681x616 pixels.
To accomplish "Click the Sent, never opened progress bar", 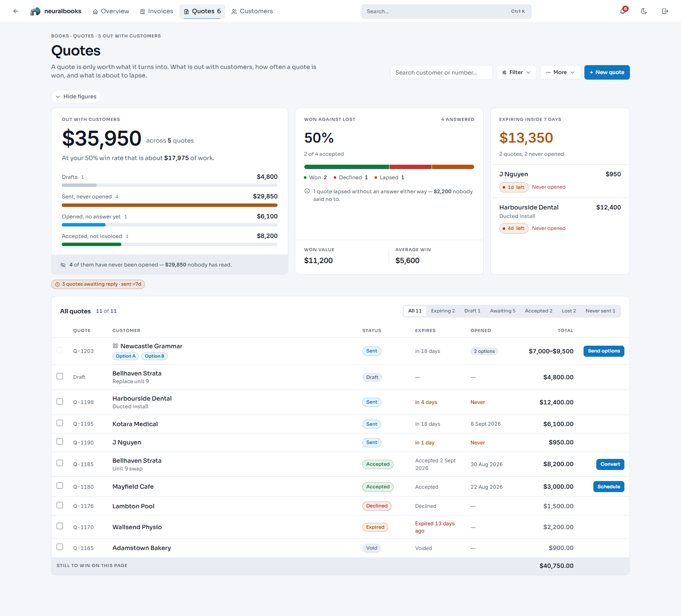I will point(169,205).
